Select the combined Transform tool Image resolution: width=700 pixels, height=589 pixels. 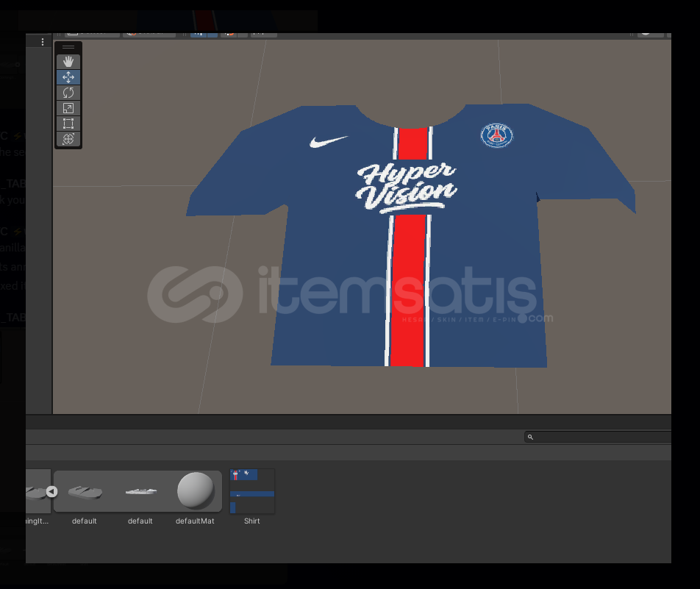pyautogui.click(x=68, y=139)
